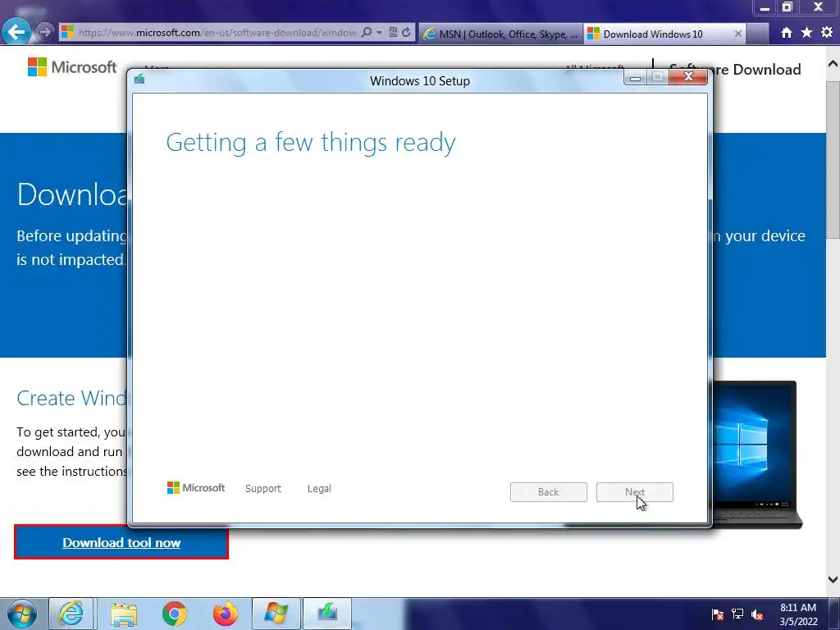This screenshot has width=840, height=630.
Task: Click the Support link in setup dialog
Action: (263, 489)
